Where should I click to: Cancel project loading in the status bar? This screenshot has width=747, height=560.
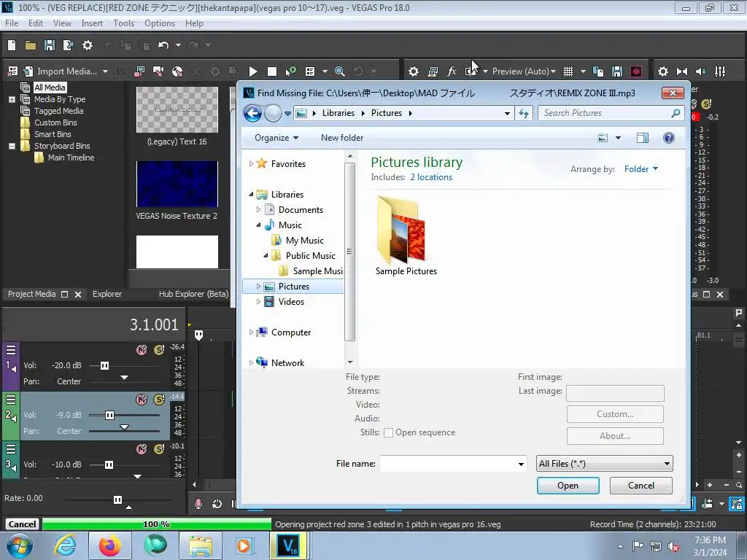[22, 524]
